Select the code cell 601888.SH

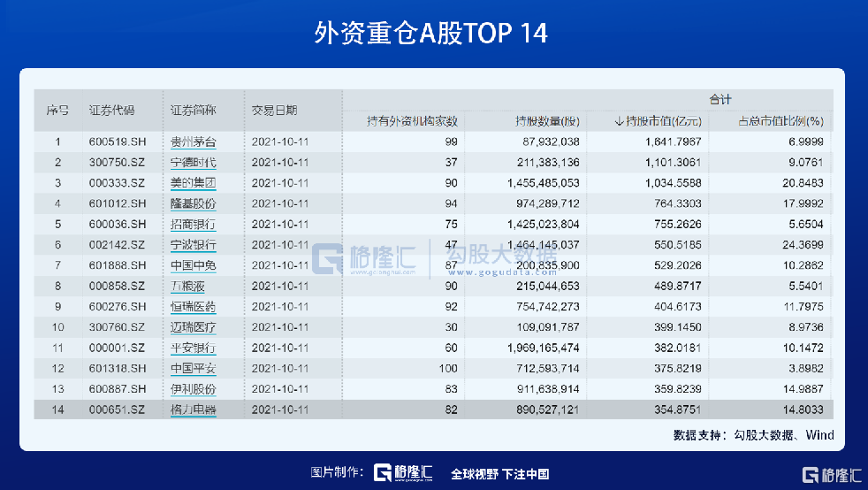pyautogui.click(x=118, y=265)
